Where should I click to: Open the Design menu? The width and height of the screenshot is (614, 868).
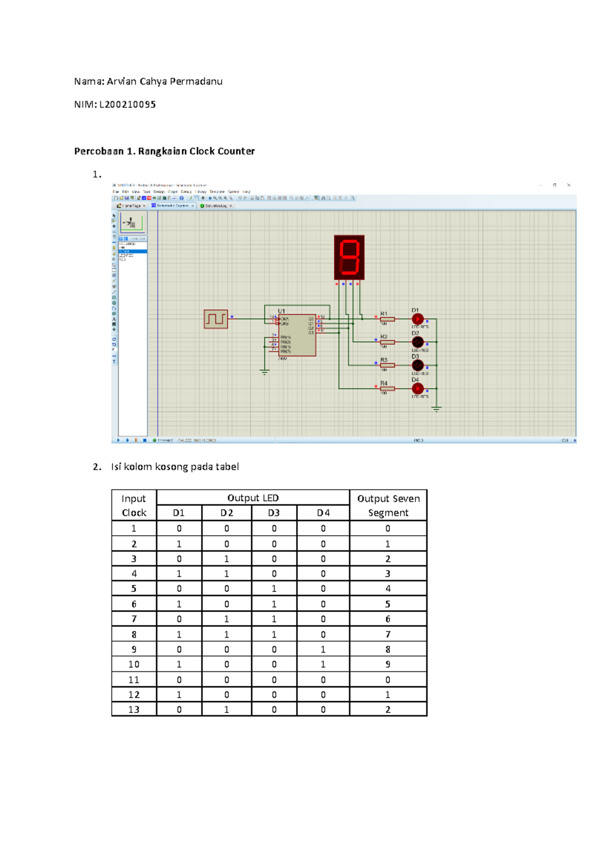159,192
